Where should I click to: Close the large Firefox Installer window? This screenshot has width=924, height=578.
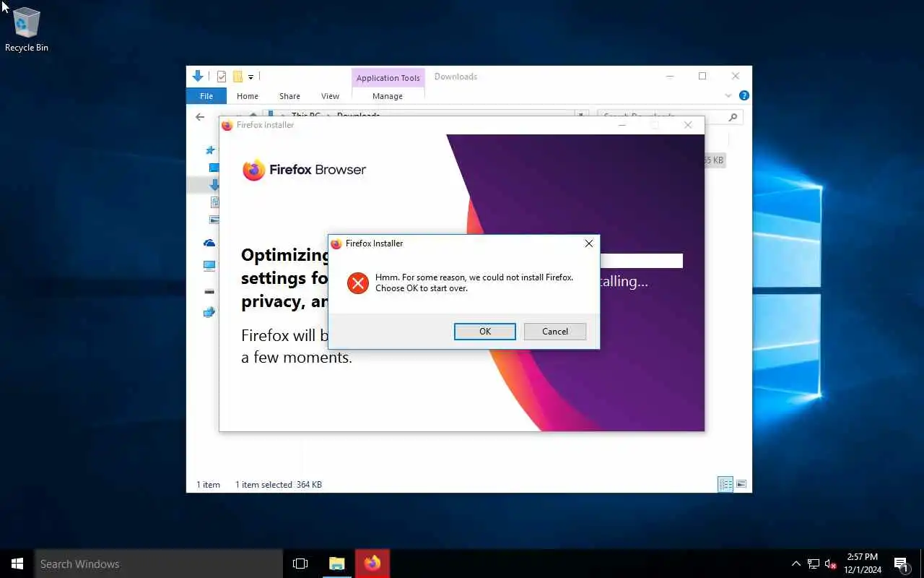pyautogui.click(x=688, y=125)
